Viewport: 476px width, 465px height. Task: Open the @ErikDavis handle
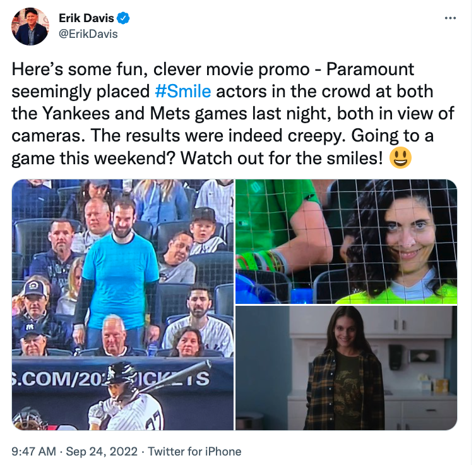click(x=88, y=33)
